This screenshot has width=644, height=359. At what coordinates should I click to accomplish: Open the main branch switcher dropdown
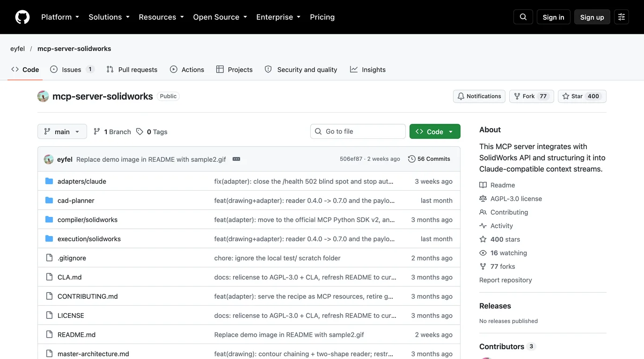[62, 131]
